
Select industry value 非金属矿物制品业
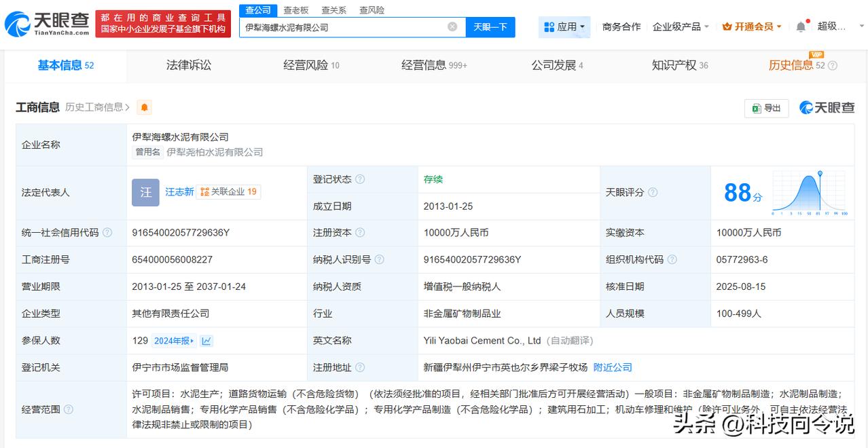coord(462,314)
